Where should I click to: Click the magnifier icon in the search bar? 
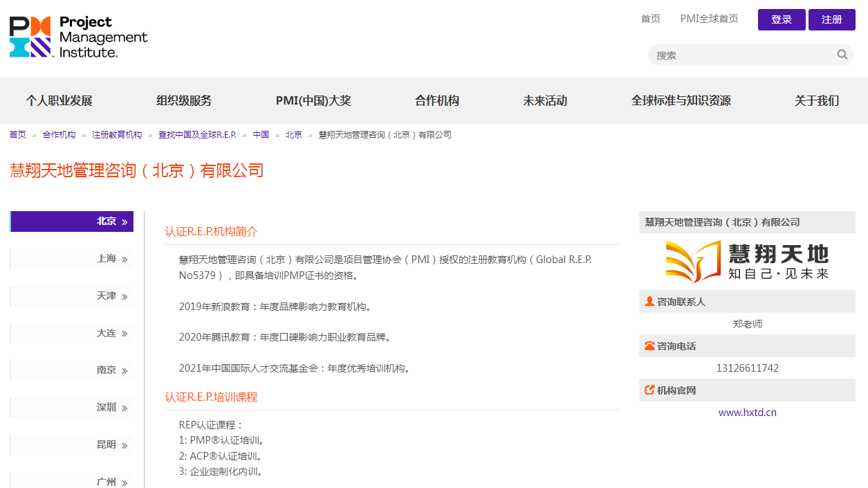pos(842,54)
